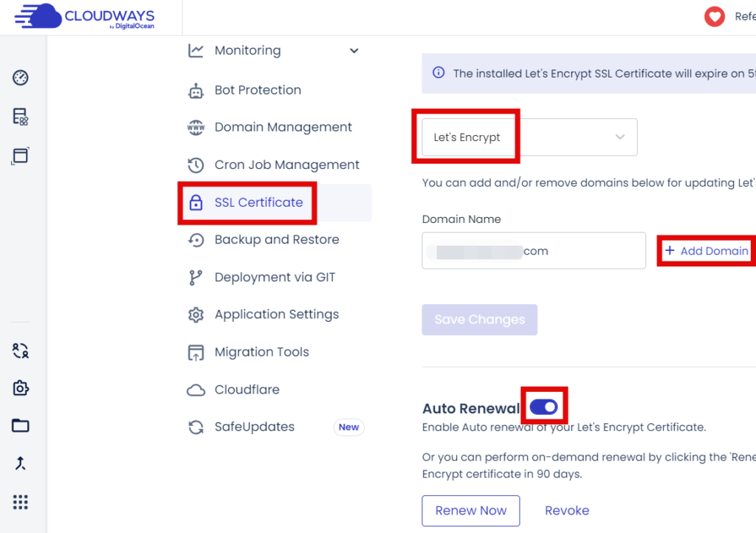Click the Domain Management www globe icon
756x533 pixels.
tap(196, 127)
